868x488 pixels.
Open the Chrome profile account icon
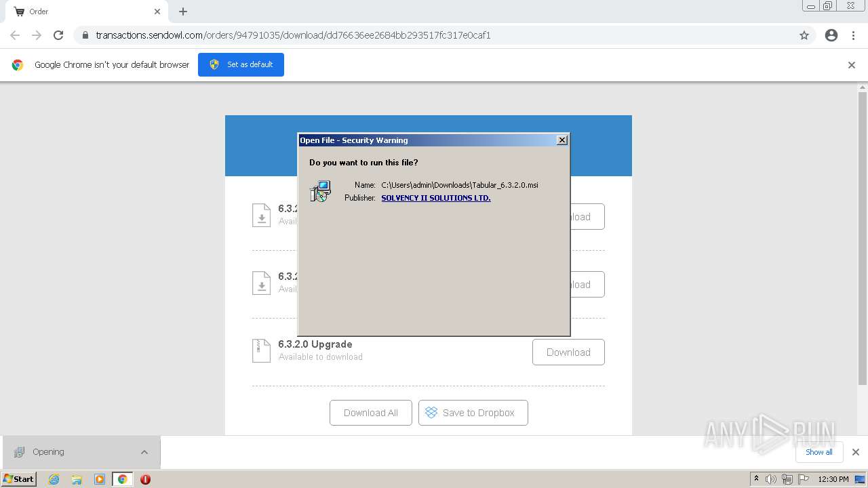click(831, 35)
